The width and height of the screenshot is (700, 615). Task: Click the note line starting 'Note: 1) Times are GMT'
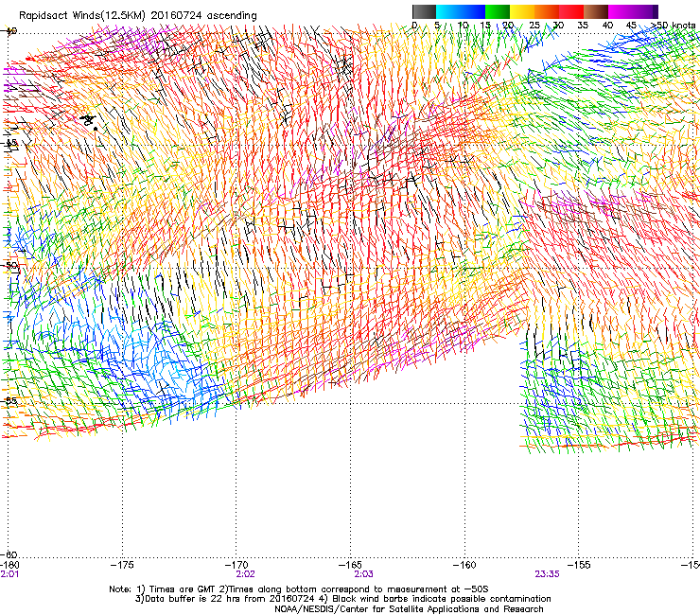pos(299,589)
